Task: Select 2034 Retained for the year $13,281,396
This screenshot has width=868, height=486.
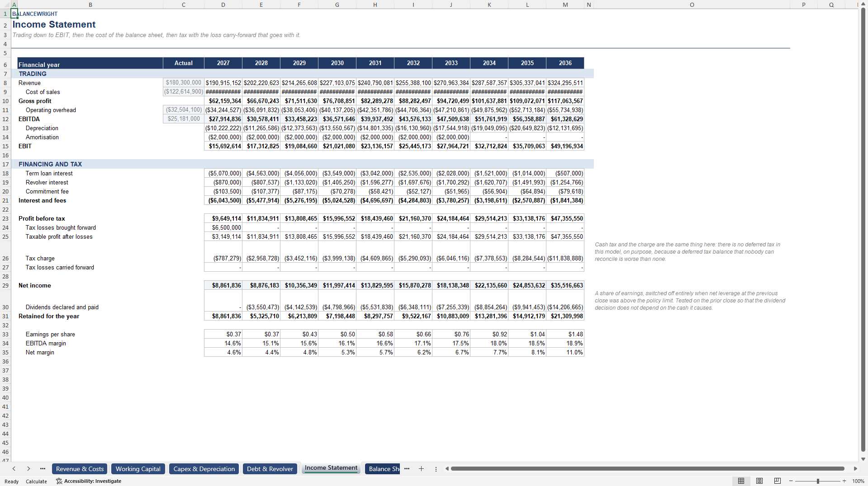Action: tap(489, 316)
